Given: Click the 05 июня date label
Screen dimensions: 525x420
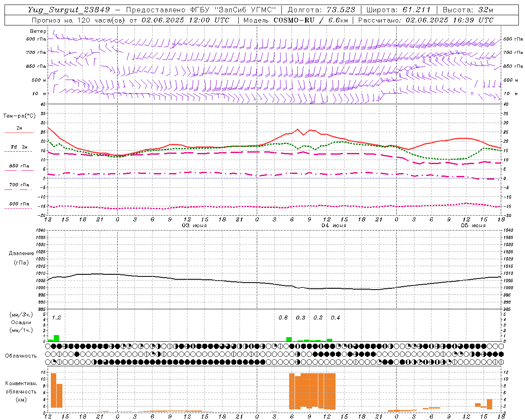Looking at the screenshot, I should tap(473, 226).
